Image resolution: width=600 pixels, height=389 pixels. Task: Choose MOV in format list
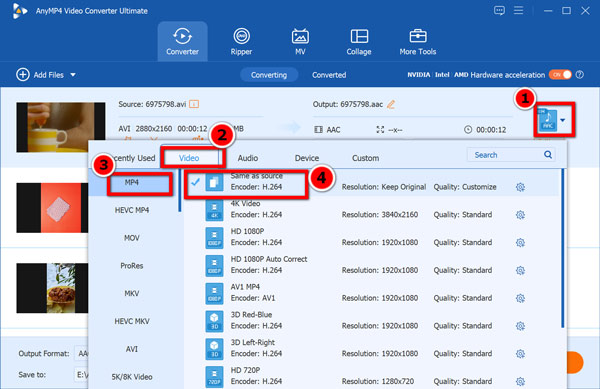[132, 238]
